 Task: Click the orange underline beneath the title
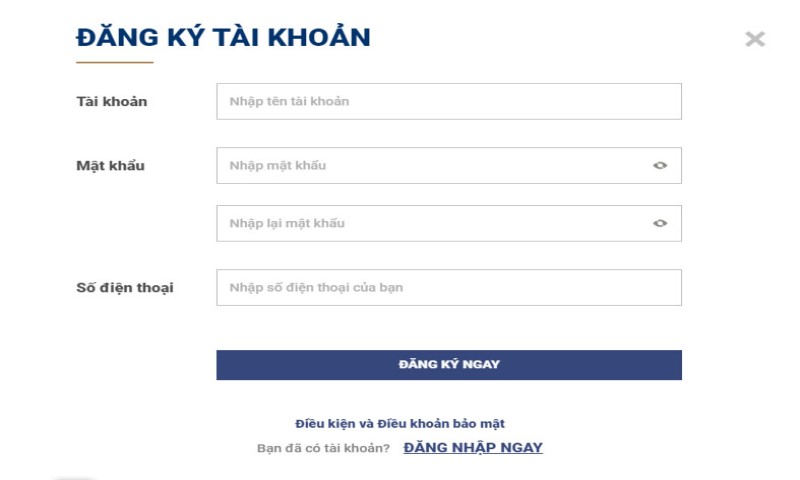coord(115,62)
